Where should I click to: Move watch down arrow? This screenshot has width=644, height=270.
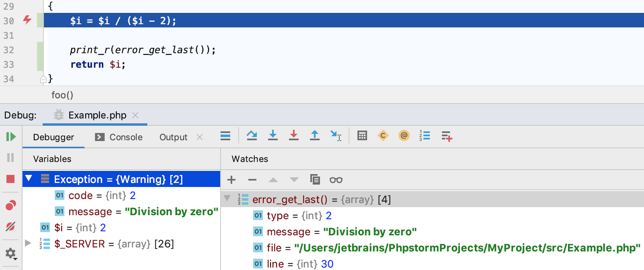pos(294,180)
